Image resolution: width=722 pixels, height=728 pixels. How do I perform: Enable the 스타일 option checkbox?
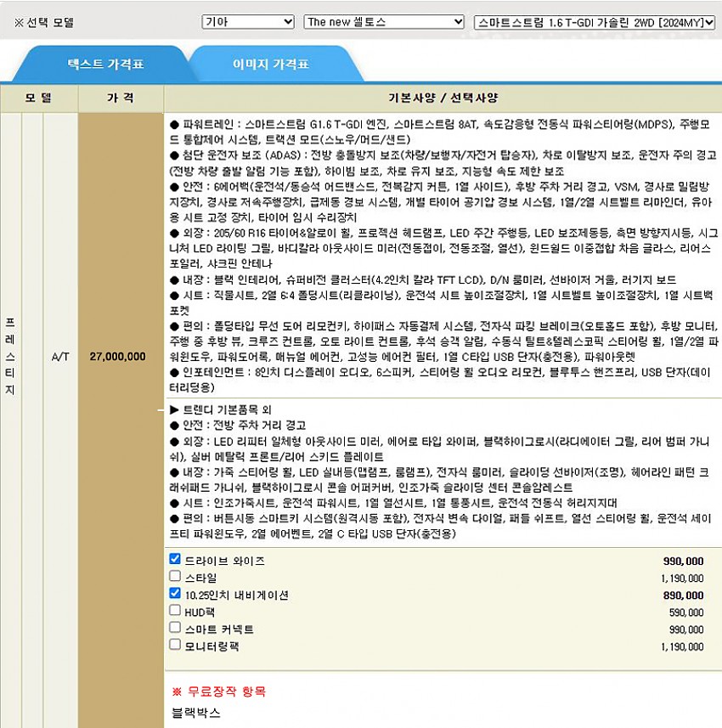[x=175, y=576]
